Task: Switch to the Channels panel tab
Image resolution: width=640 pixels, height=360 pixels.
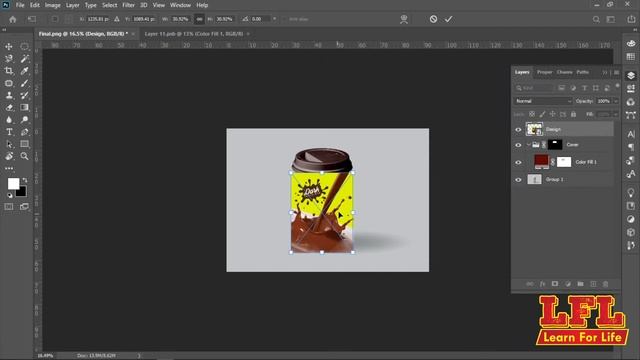Action: (564, 72)
